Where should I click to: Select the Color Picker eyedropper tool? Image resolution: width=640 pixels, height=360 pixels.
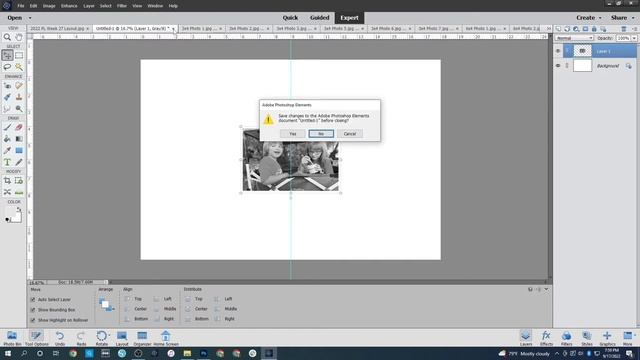point(7,151)
